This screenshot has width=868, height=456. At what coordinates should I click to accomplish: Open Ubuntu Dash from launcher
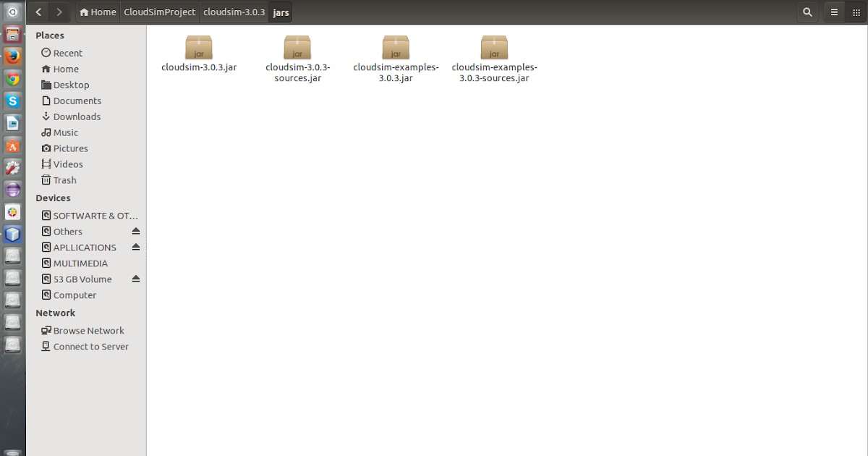pyautogui.click(x=12, y=12)
